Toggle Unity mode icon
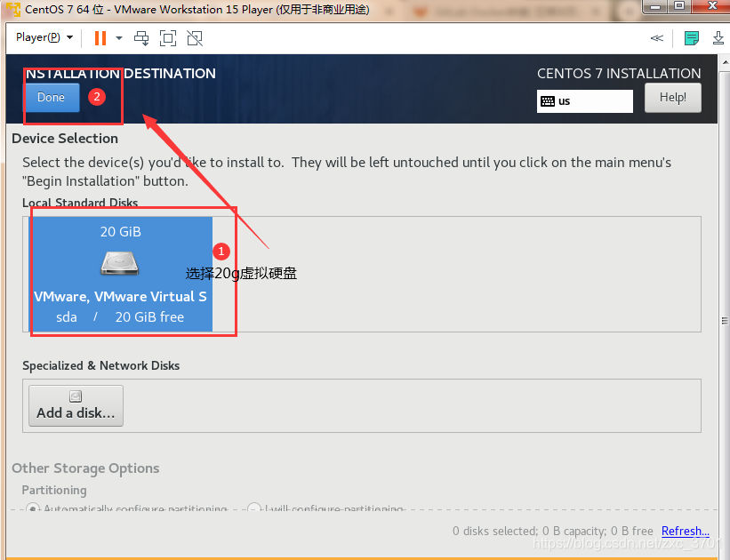 [x=195, y=38]
